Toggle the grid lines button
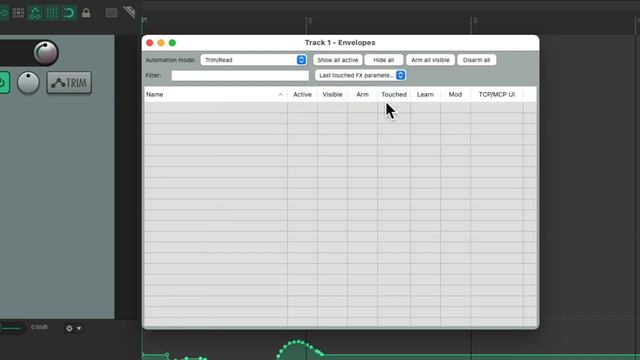Screen dimensions: 640x360 pos(52,13)
